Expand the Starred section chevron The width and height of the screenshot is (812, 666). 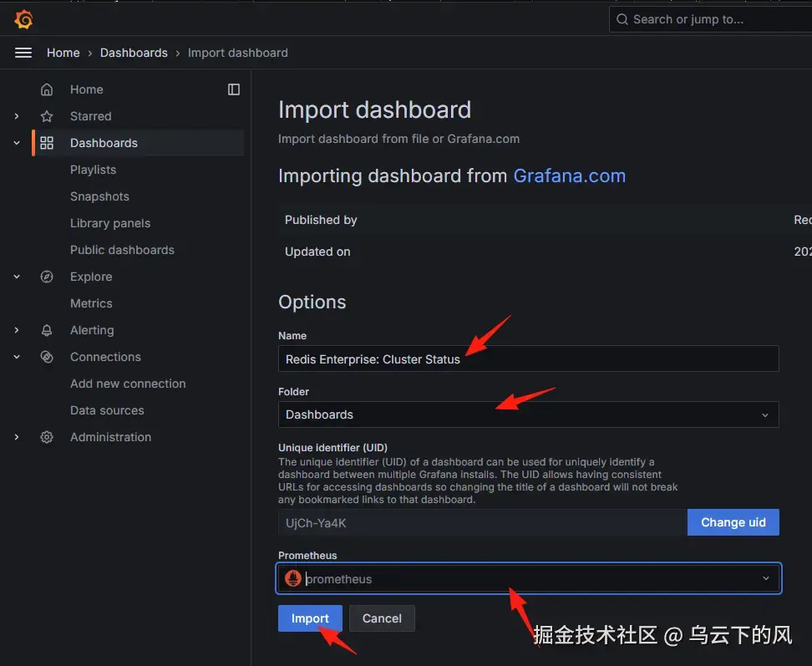[x=17, y=116]
